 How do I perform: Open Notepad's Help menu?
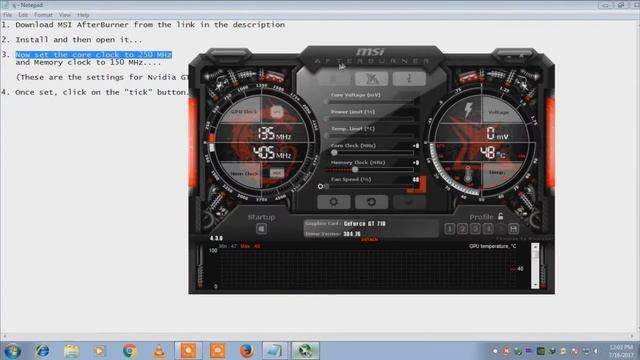pyautogui.click(x=83, y=15)
